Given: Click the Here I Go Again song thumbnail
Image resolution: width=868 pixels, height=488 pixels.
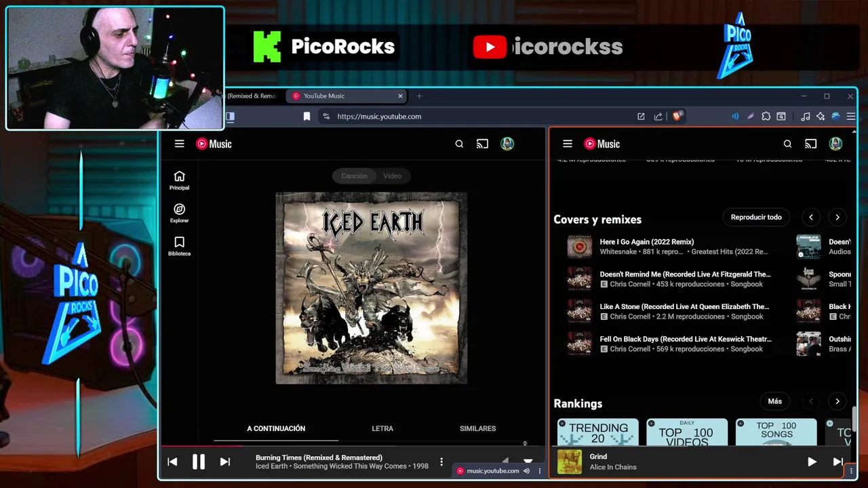Looking at the screenshot, I should coord(579,247).
